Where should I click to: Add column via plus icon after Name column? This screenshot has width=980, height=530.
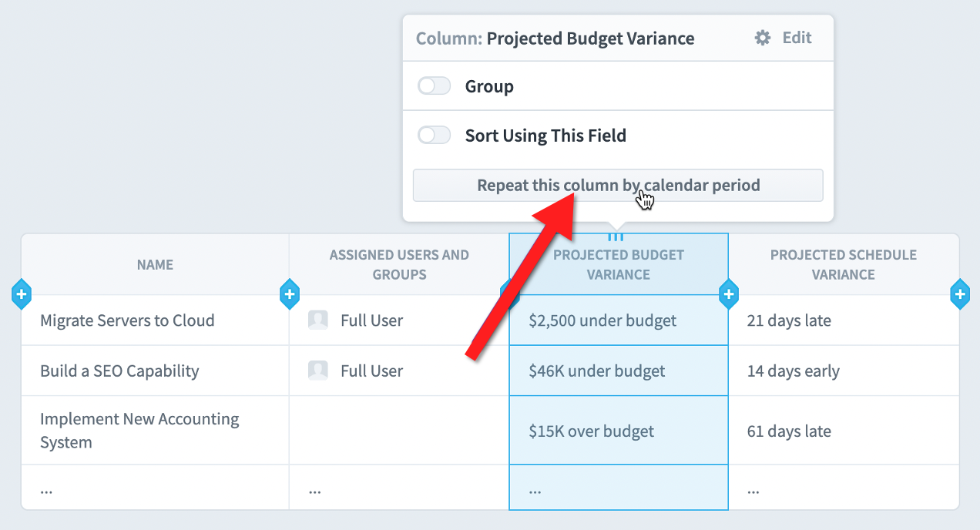pyautogui.click(x=290, y=294)
